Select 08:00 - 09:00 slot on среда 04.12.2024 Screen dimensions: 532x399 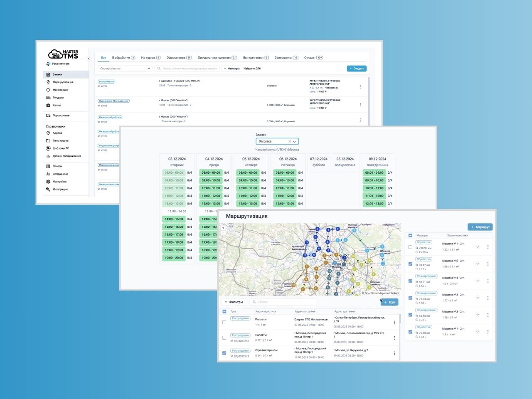(211, 173)
